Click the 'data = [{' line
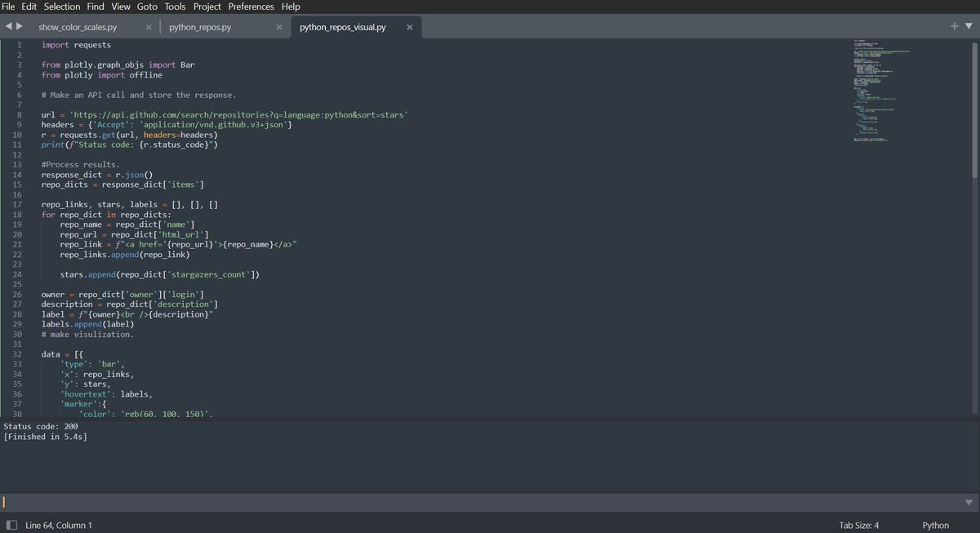The image size is (980, 533). click(x=62, y=354)
